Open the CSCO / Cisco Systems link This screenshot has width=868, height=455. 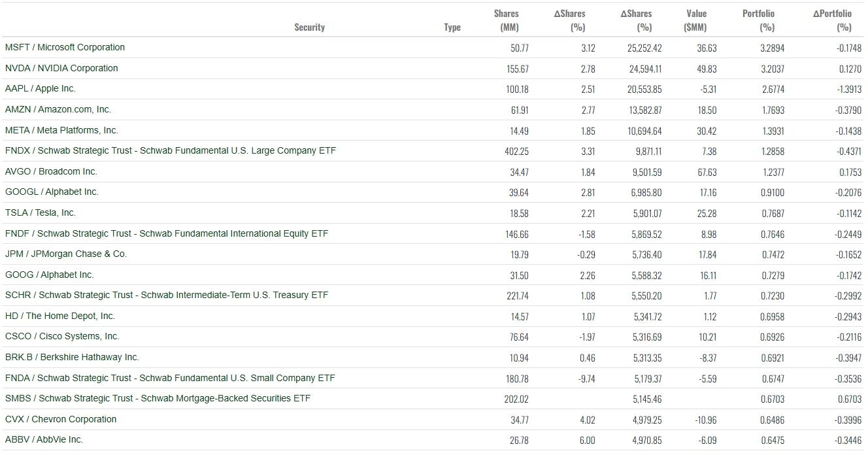pos(62,336)
